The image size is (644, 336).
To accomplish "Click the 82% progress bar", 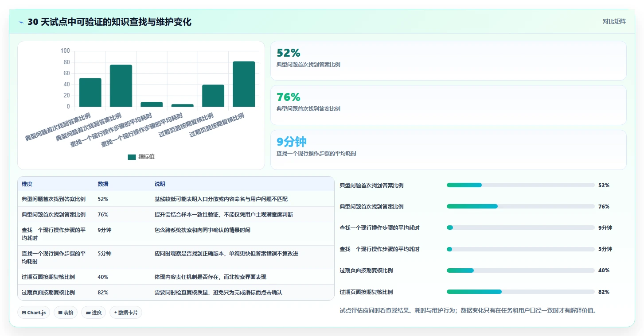I will [x=521, y=292].
